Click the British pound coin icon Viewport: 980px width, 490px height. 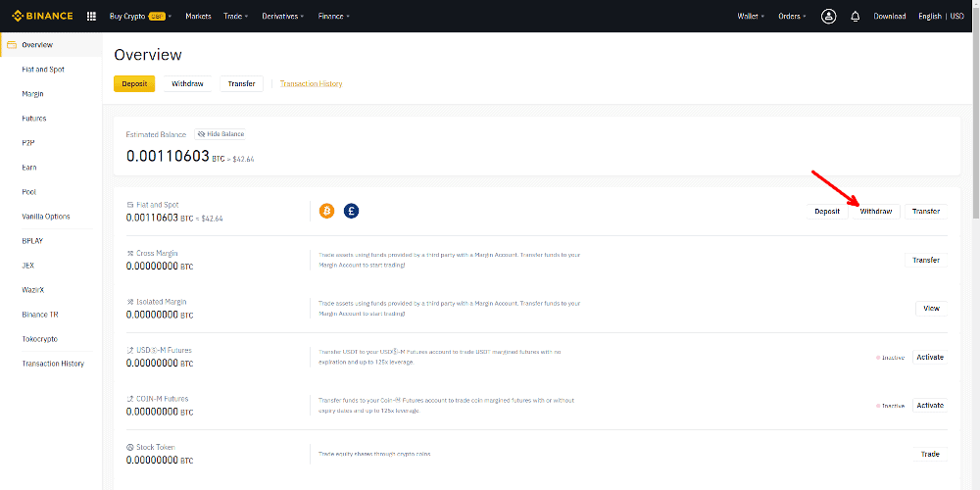click(351, 211)
